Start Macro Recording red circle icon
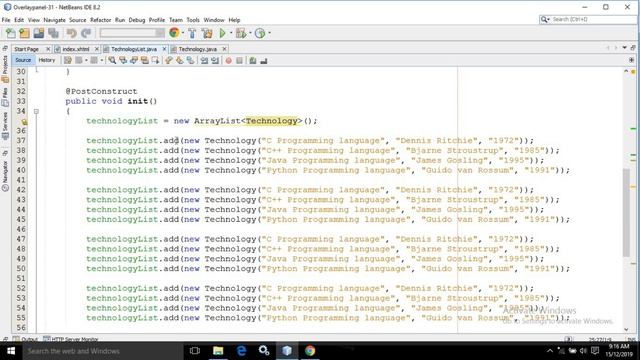The width and height of the screenshot is (640, 360). click(229, 60)
